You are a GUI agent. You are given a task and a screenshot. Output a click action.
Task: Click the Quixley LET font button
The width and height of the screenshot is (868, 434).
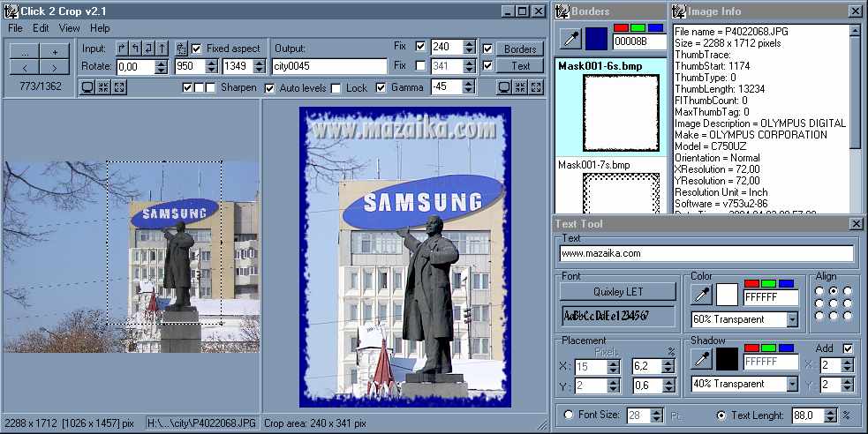tap(618, 291)
